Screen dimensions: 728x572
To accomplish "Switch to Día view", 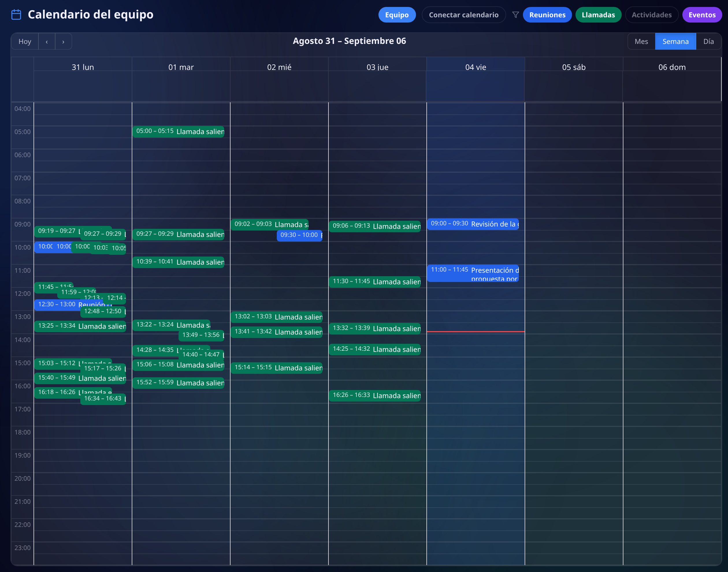I will tap(708, 42).
